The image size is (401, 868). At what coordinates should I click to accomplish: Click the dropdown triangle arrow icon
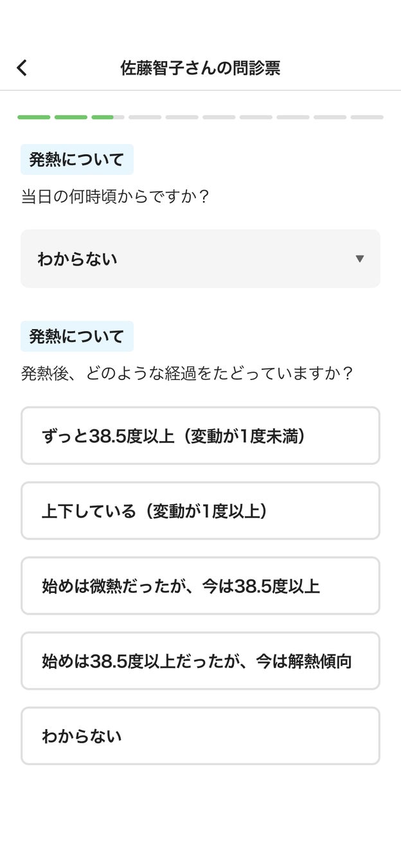pos(360,258)
